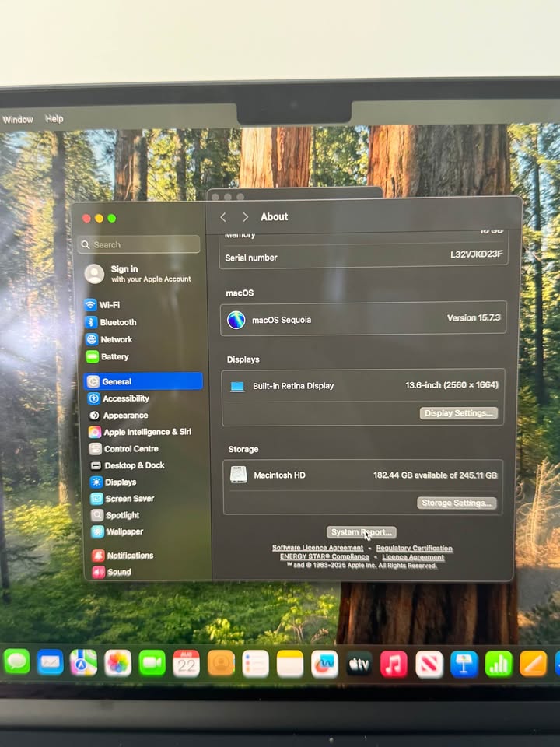This screenshot has width=560, height=747.
Task: Click the Displays section heading above Retina
Action: point(243,359)
